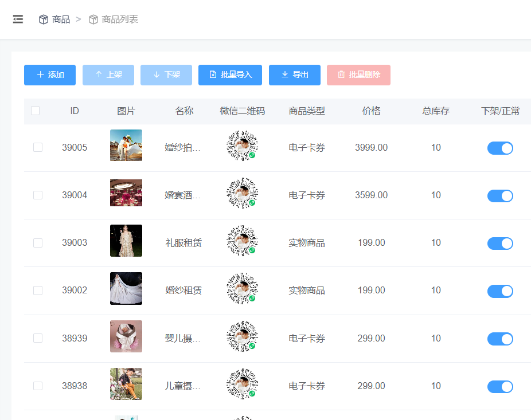
Task: Click the WeChat QR code for product 38939
Action: [x=242, y=336]
